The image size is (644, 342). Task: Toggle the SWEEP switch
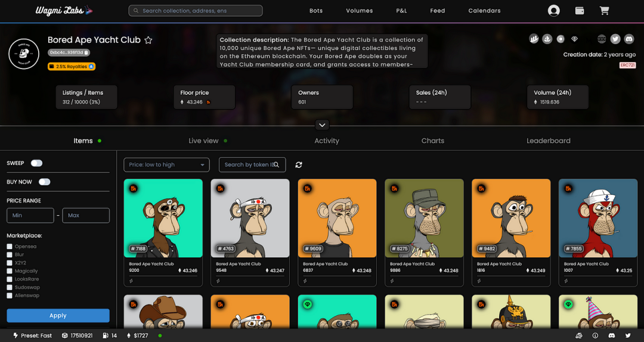[x=36, y=163]
